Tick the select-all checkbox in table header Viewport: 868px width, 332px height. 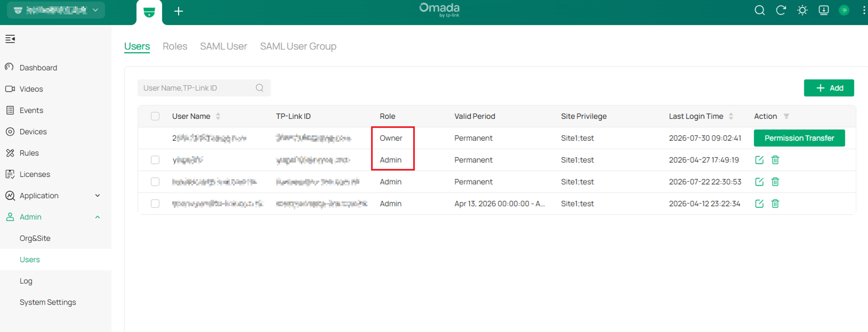click(x=155, y=116)
